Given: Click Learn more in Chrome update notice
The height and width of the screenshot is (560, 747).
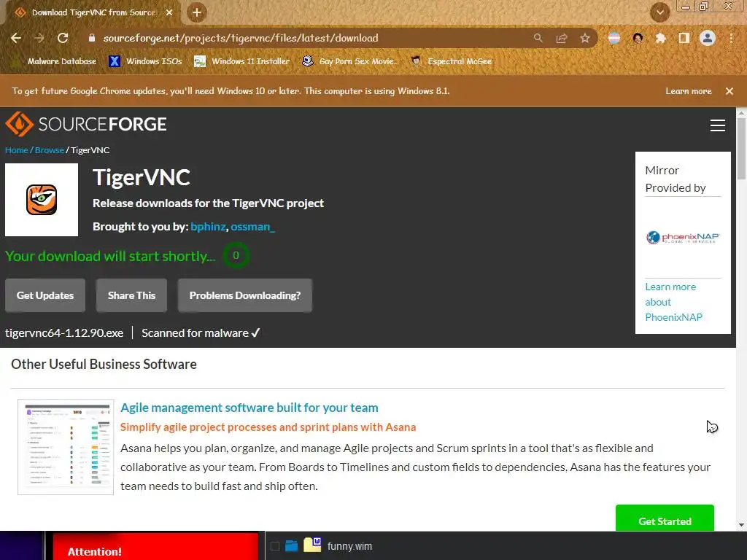Looking at the screenshot, I should 689,91.
